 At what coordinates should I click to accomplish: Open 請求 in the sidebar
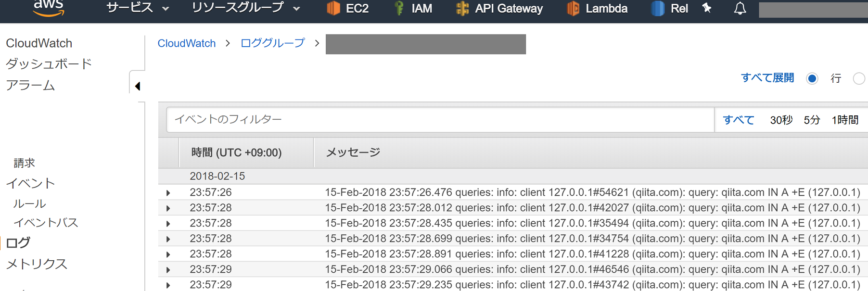coord(25,163)
